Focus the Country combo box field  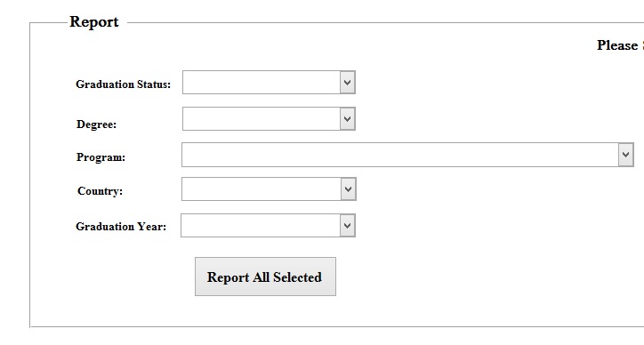coord(269,189)
